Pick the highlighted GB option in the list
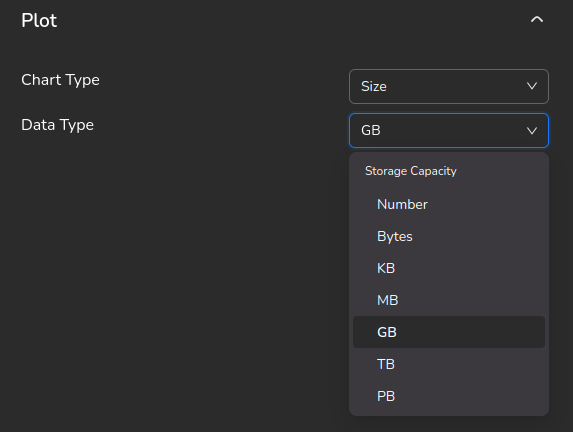The image size is (573, 432). [x=449, y=332]
